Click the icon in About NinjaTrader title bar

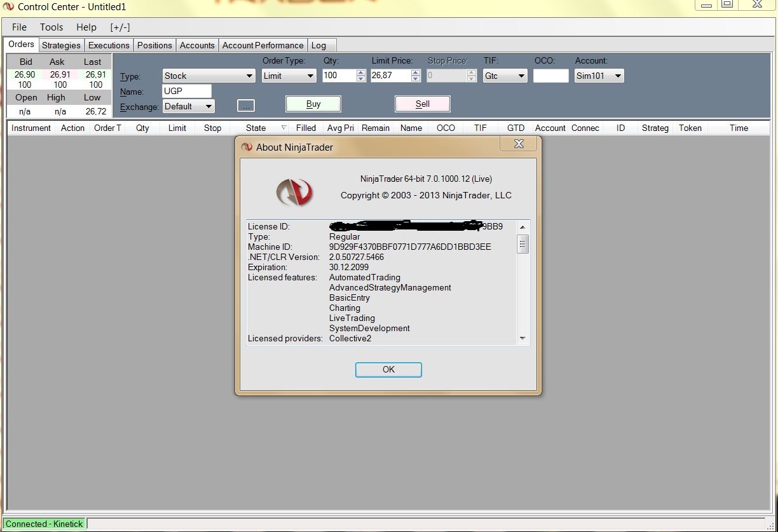247,147
